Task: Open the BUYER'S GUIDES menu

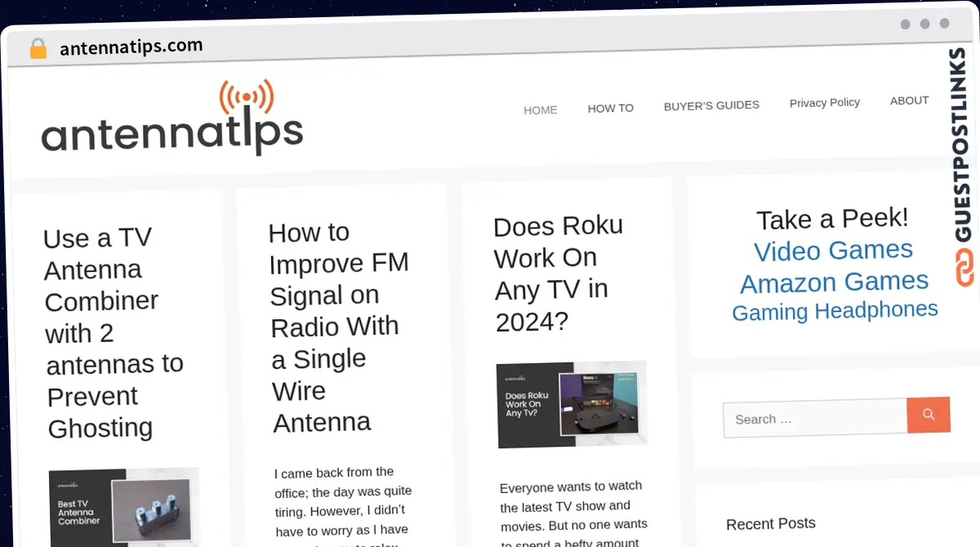Action: pos(711,105)
